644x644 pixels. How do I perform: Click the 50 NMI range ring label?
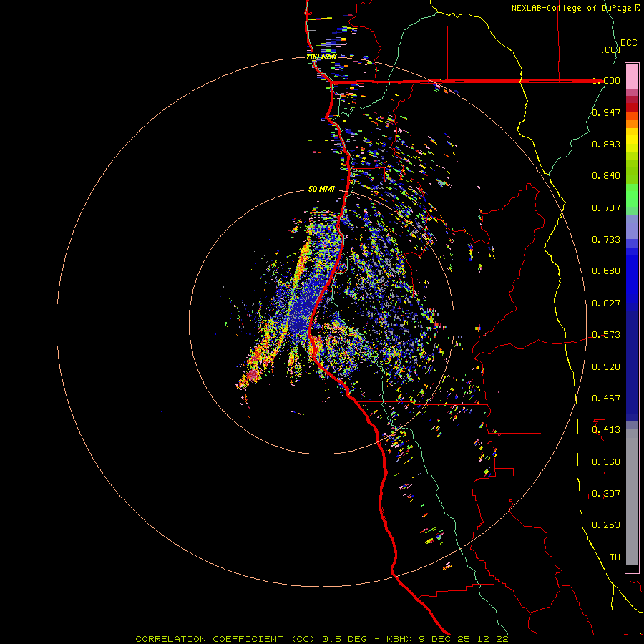click(x=321, y=190)
